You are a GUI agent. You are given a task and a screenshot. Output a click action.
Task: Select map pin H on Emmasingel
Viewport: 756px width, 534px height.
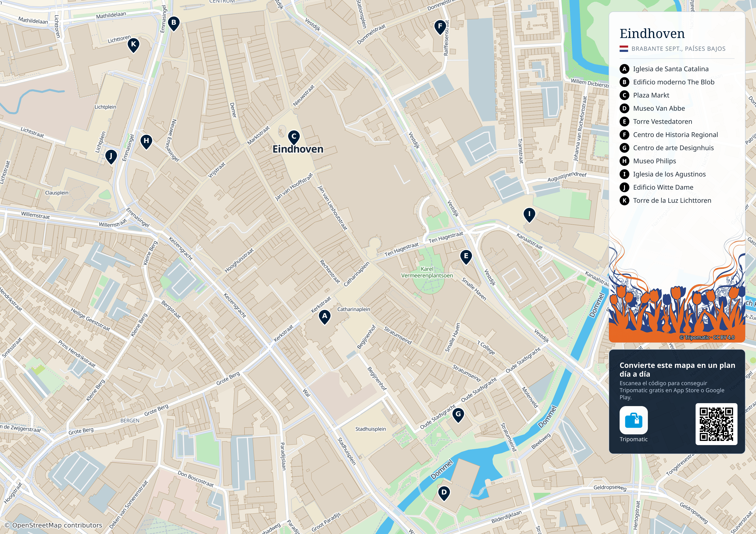pyautogui.click(x=146, y=142)
